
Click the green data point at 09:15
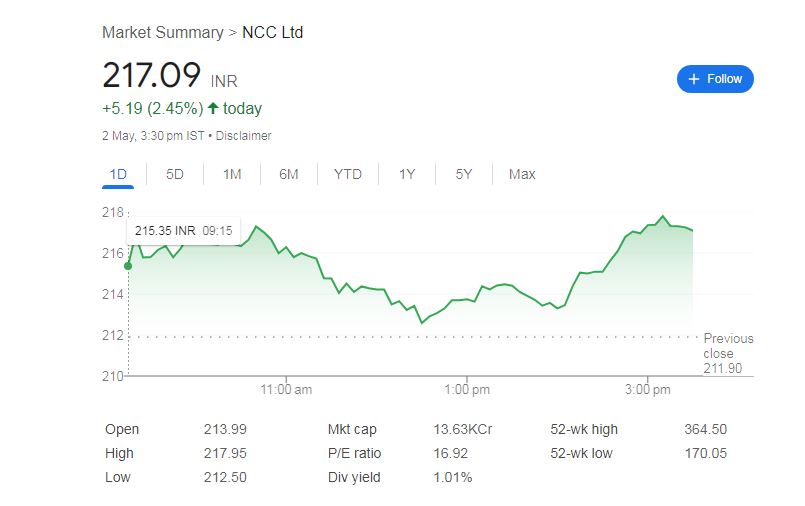point(128,266)
